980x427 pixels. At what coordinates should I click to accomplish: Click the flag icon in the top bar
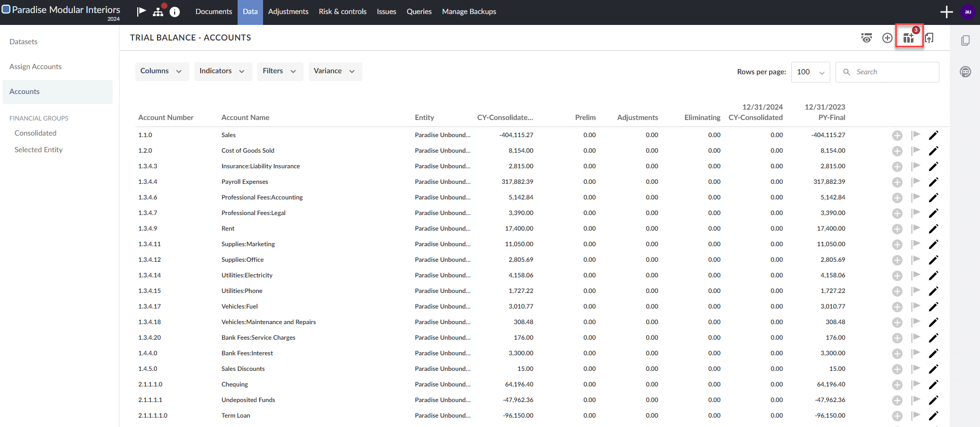click(x=141, y=11)
